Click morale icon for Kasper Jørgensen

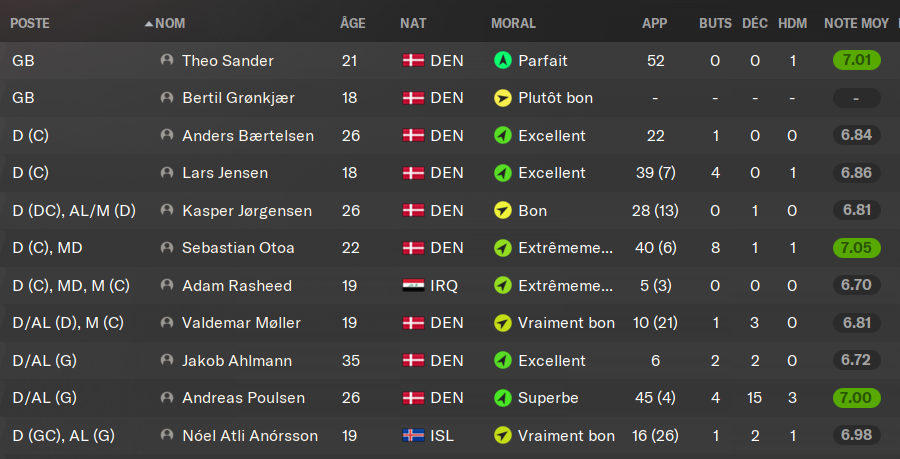[502, 211]
